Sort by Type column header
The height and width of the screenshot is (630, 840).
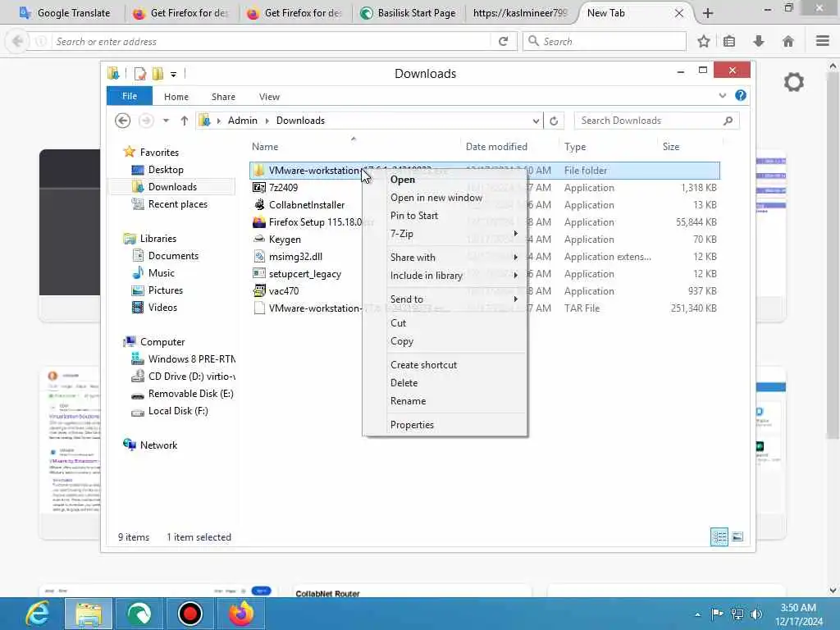tap(575, 147)
